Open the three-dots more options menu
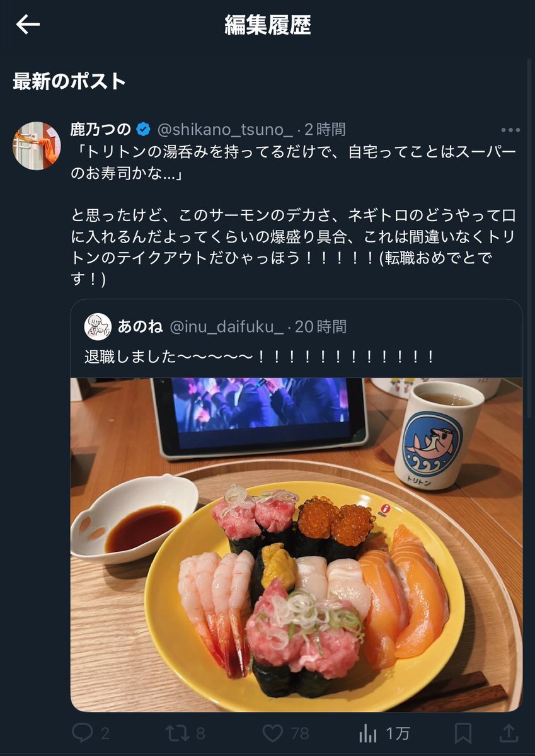Image resolution: width=535 pixels, height=756 pixels. coord(510,130)
